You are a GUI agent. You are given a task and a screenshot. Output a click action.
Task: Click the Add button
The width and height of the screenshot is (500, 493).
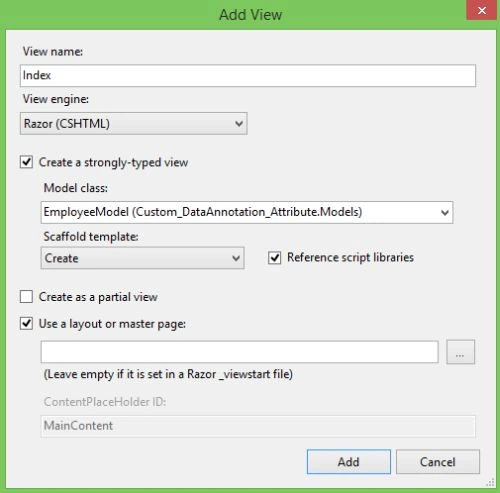tap(349, 462)
